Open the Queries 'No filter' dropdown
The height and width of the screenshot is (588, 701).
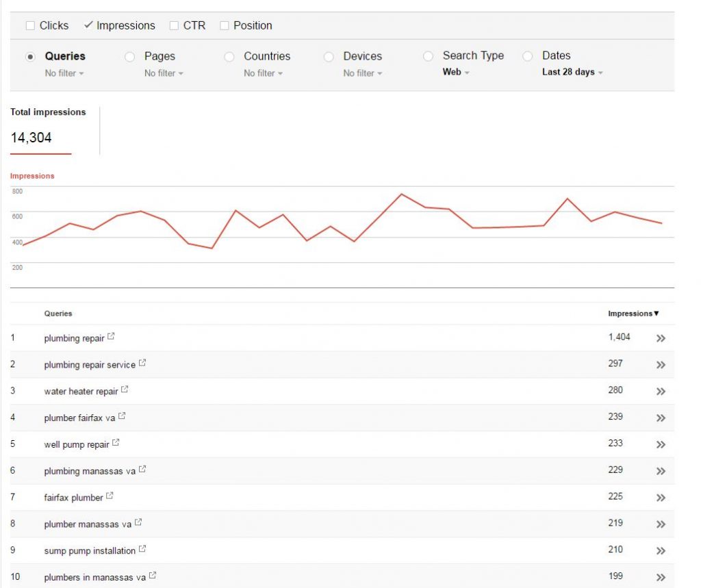(x=63, y=73)
